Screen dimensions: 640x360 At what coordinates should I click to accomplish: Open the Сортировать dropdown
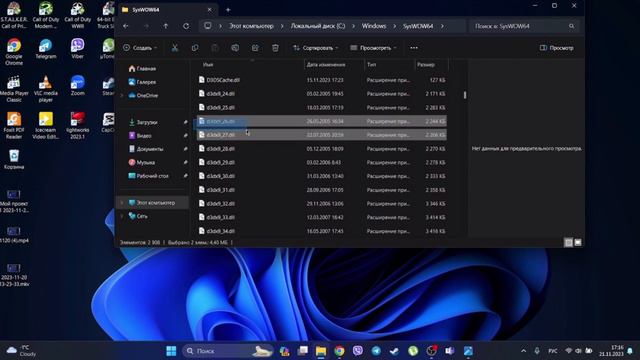[x=316, y=48]
